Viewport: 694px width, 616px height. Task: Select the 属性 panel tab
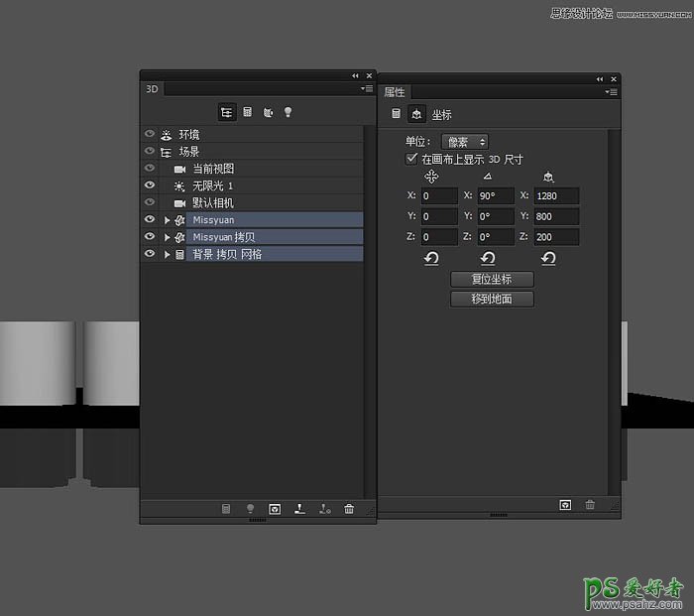[x=395, y=92]
